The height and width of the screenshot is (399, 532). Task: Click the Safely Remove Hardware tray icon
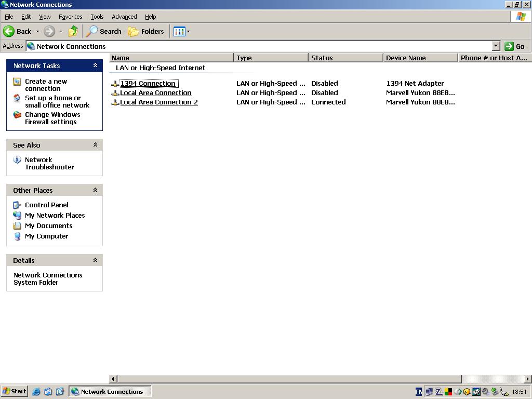click(495, 392)
